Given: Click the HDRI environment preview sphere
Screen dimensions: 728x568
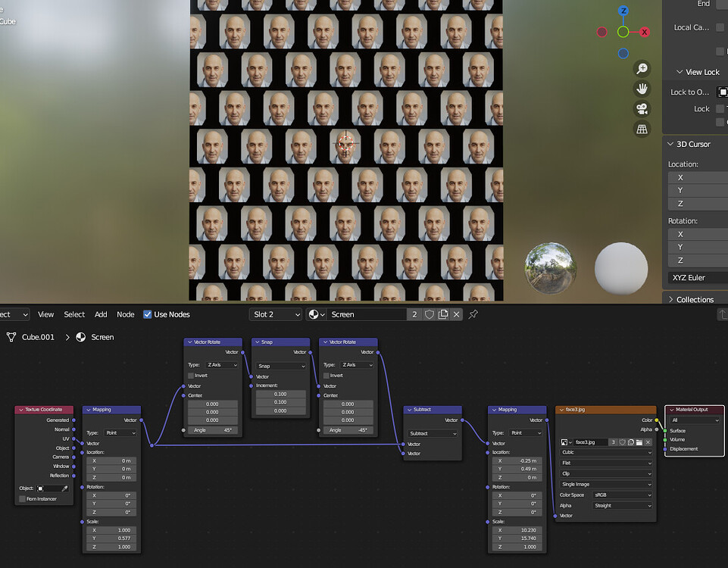Looking at the screenshot, I should click(x=551, y=268).
